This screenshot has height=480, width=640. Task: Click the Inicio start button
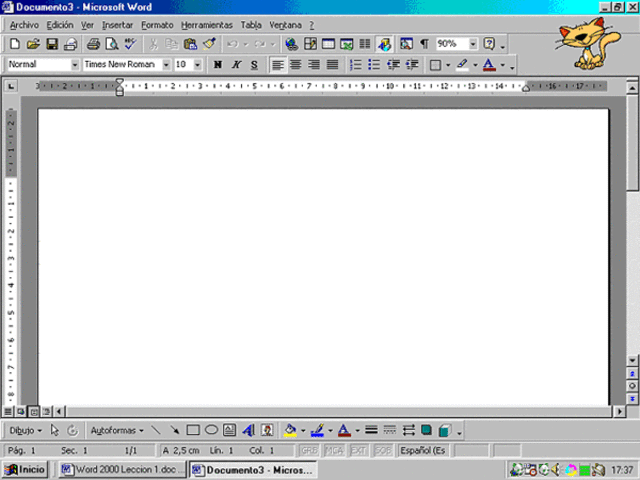tap(25, 470)
